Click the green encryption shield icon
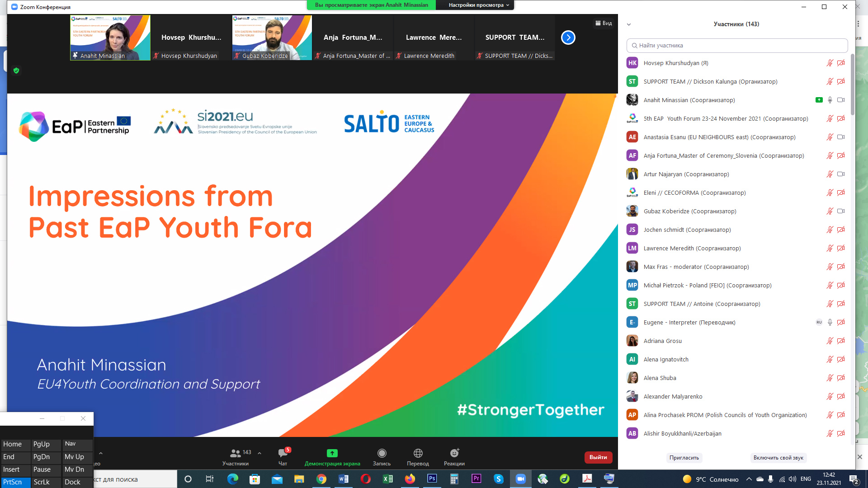The width and height of the screenshot is (868, 488). (16, 70)
